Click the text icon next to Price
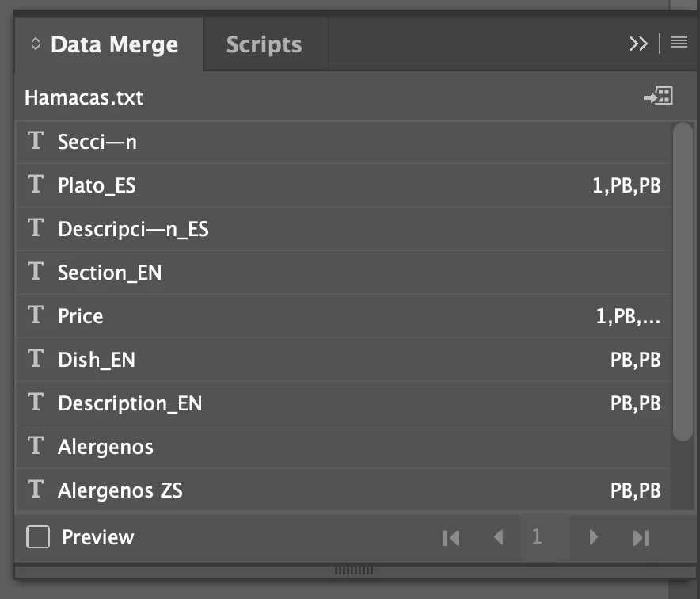Viewport: 700px width, 599px height. [x=36, y=315]
